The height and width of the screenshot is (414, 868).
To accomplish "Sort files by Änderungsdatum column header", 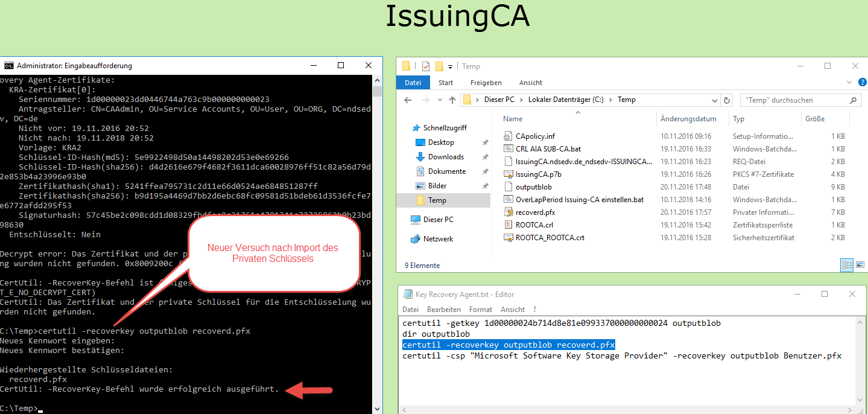I will click(688, 119).
